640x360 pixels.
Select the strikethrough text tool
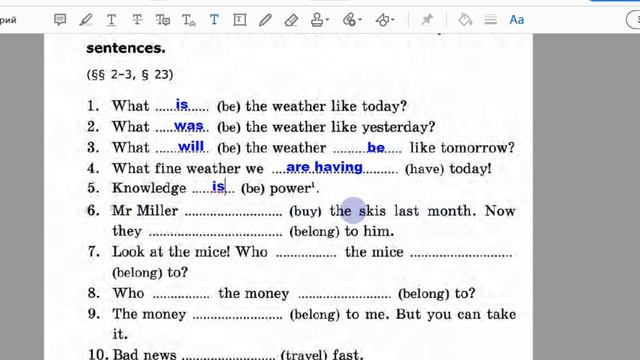tap(137, 20)
